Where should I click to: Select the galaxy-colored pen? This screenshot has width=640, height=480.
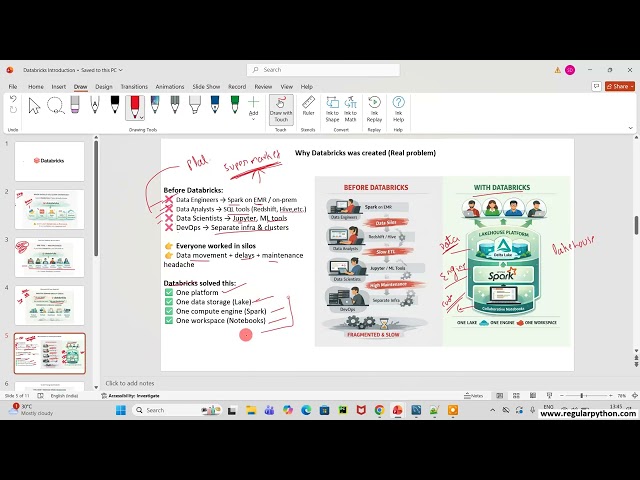(155, 104)
